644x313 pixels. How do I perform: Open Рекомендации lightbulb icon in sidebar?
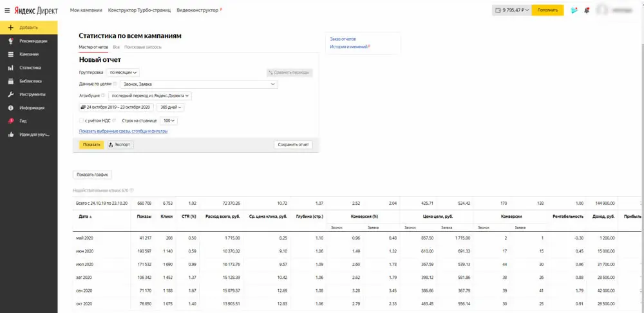11,41
